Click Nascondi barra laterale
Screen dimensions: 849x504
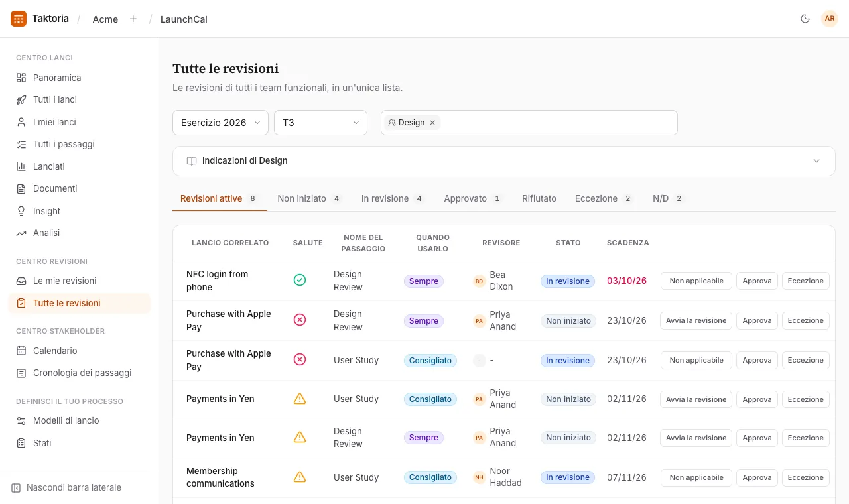(x=66, y=487)
